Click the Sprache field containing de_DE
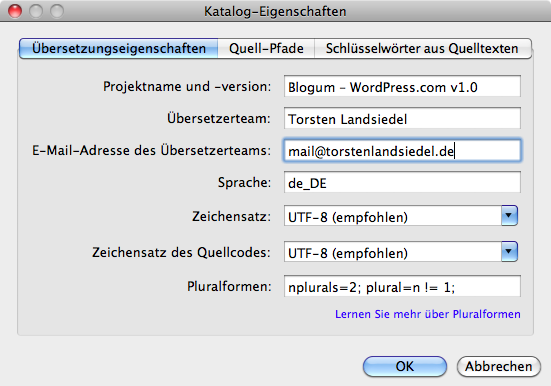Screen dimensions: 551x386 pyautogui.click(x=402, y=182)
